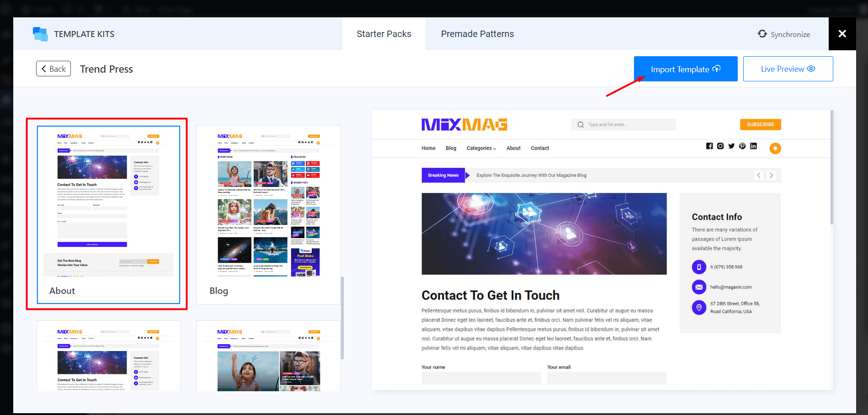Click the Instagram icon in the preview header

tap(720, 146)
